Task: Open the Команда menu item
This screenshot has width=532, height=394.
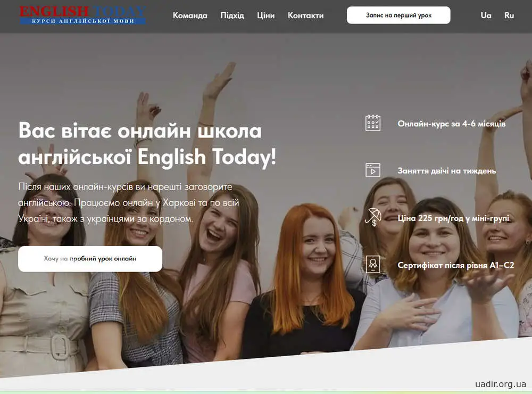Action: click(190, 15)
